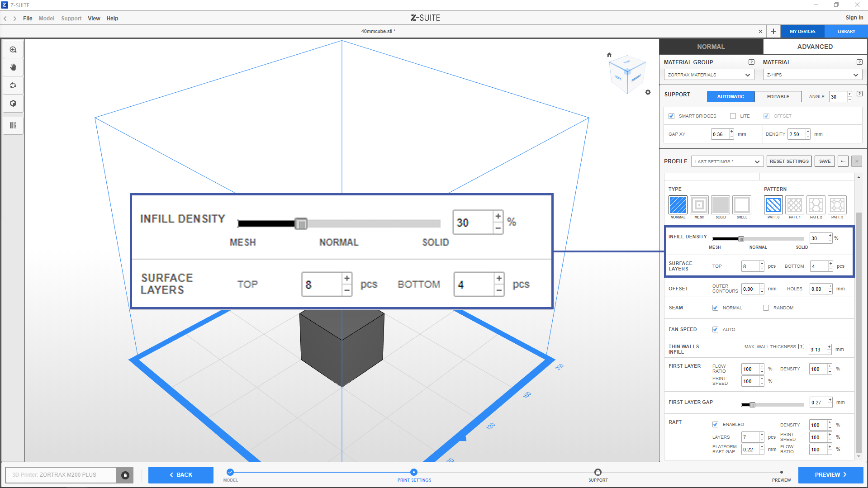The height and width of the screenshot is (488, 868).
Task: Click the home view icon
Action: [x=609, y=55]
